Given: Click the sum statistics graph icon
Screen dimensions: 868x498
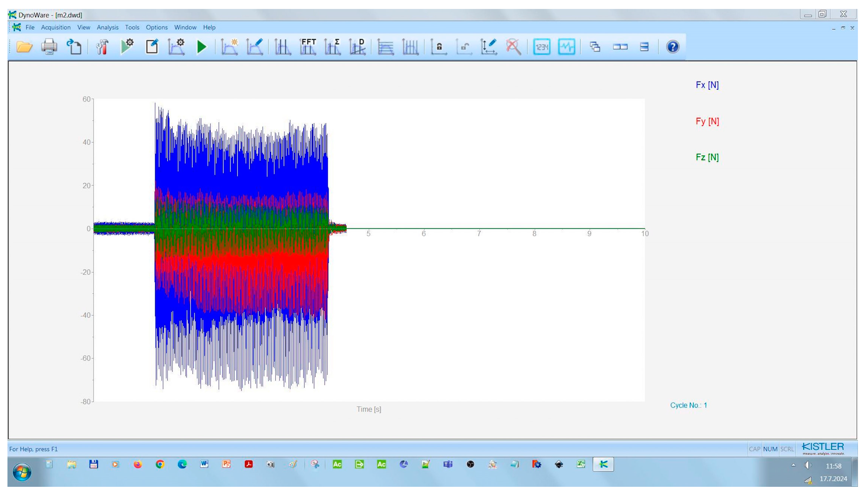Looking at the screenshot, I should click(x=332, y=47).
